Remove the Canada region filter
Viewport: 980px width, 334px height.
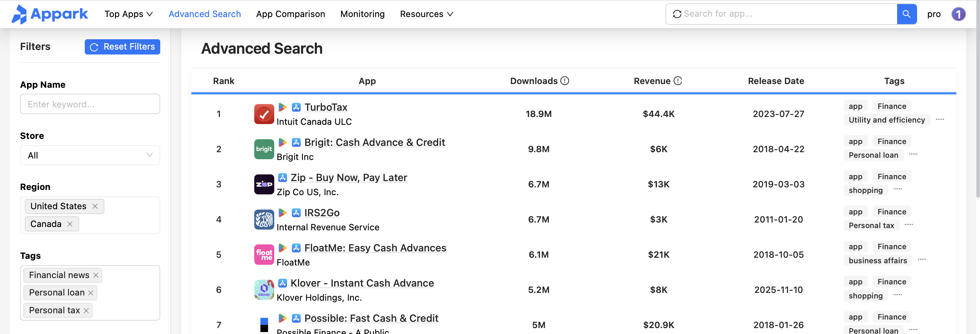tap(70, 224)
